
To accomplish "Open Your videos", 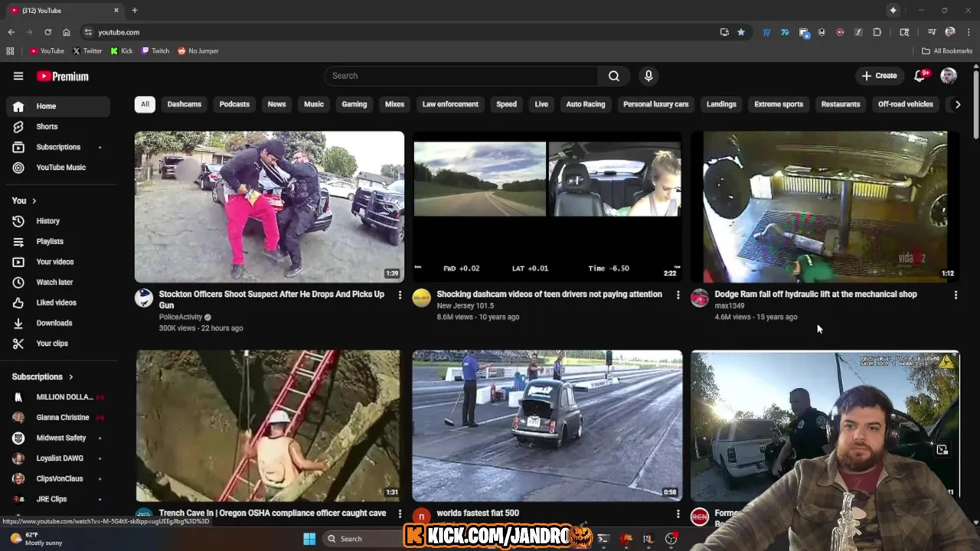I will click(58, 262).
